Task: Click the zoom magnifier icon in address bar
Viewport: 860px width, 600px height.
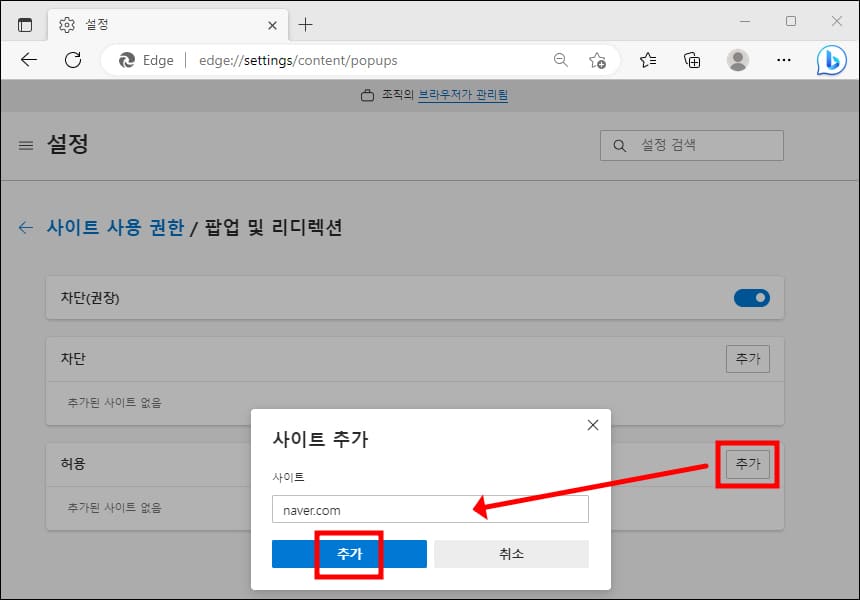Action: pyautogui.click(x=560, y=60)
